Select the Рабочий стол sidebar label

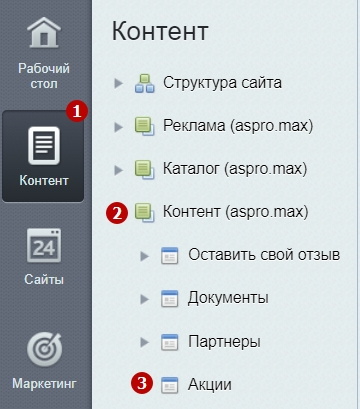[x=44, y=76]
